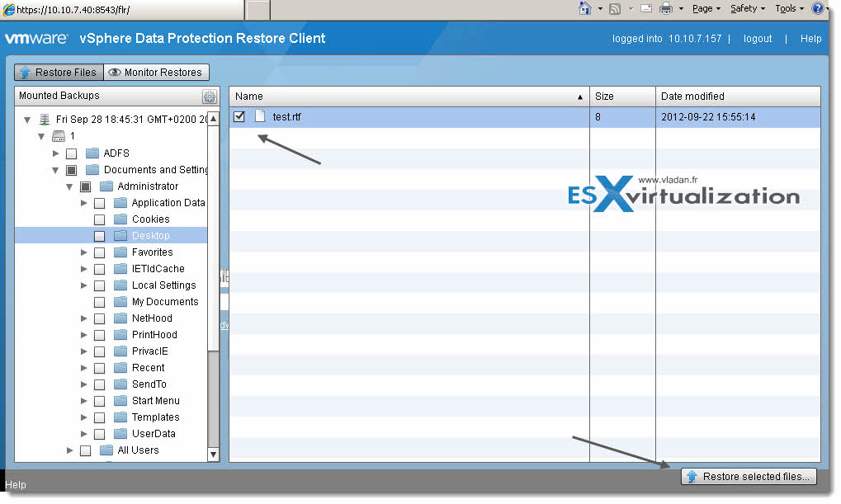Image resolution: width=841 pixels, height=504 pixels.
Task: Open the IE Page menu
Action: 706,8
